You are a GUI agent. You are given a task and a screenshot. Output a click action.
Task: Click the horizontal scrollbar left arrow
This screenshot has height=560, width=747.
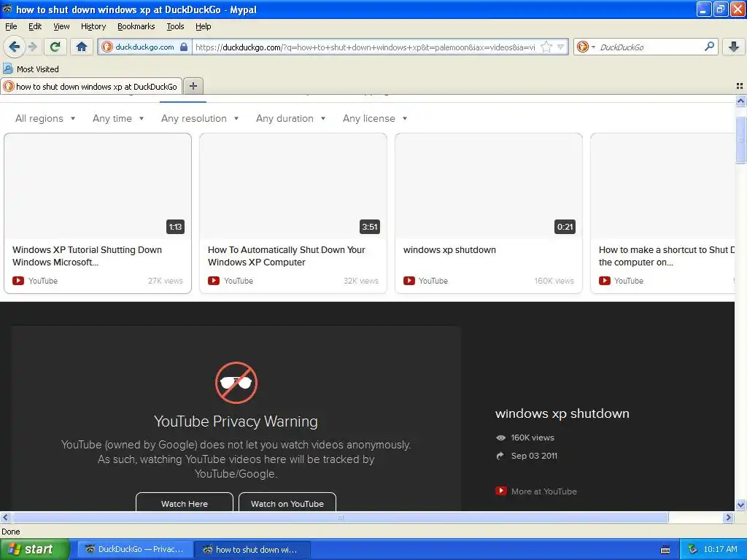tap(5, 517)
